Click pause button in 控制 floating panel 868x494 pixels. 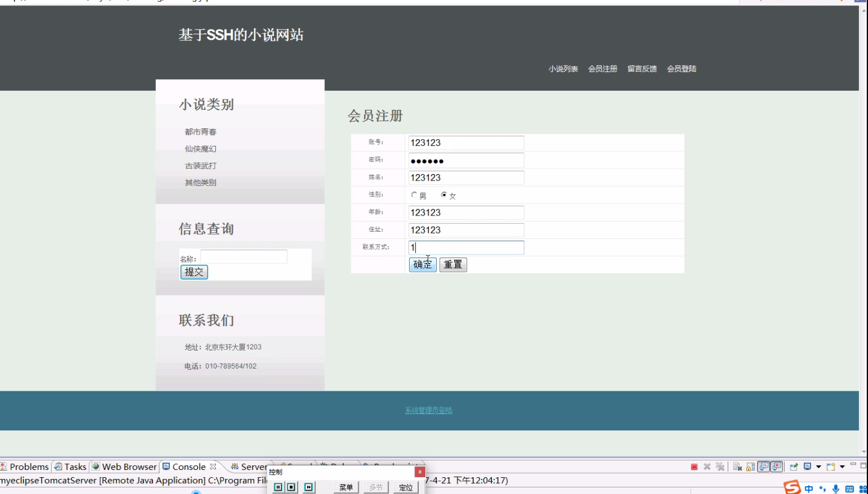pos(279,487)
